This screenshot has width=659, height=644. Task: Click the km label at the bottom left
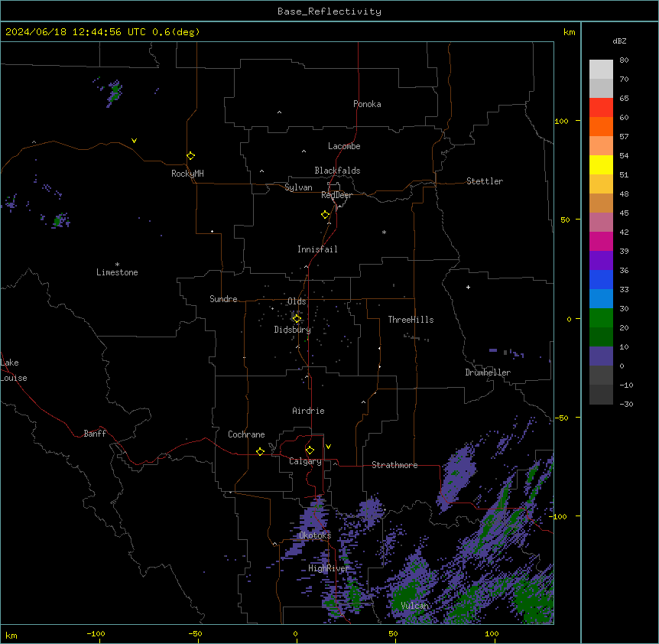11,635
